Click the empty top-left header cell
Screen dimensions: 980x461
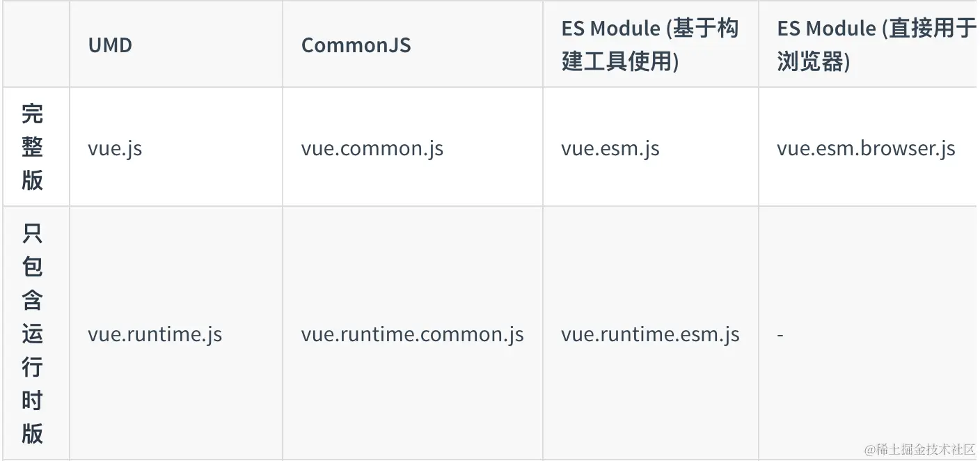pos(35,45)
